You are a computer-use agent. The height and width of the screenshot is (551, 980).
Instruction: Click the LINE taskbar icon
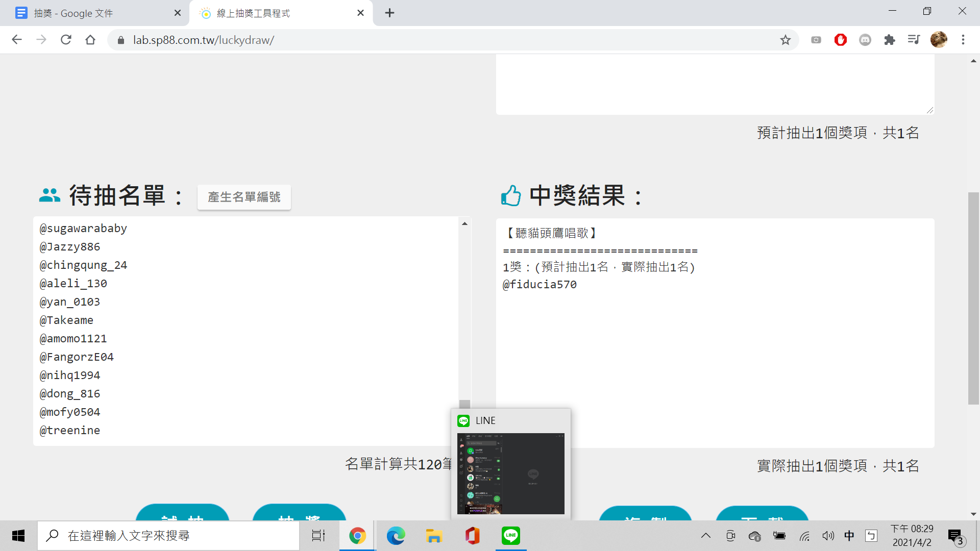pyautogui.click(x=510, y=536)
